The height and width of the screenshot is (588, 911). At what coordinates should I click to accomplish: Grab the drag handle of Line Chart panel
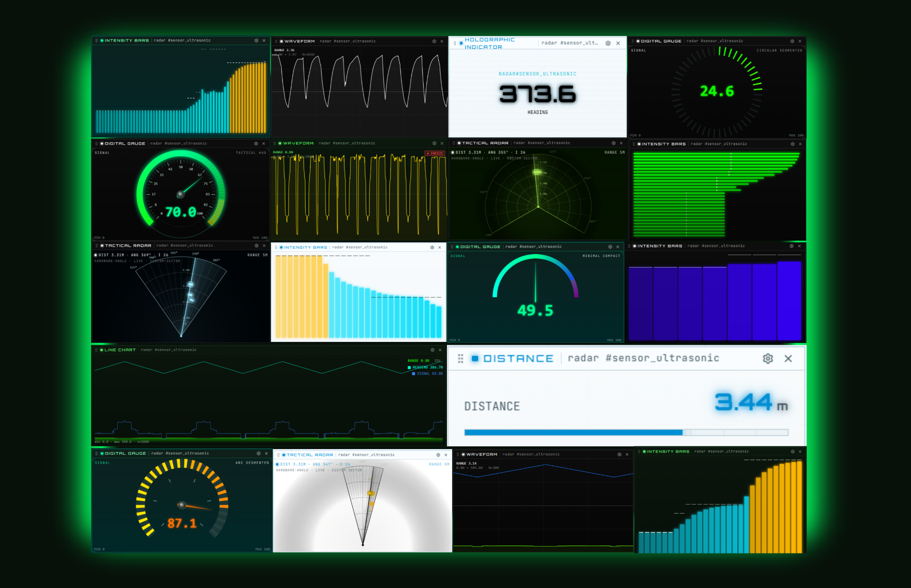coord(96,350)
